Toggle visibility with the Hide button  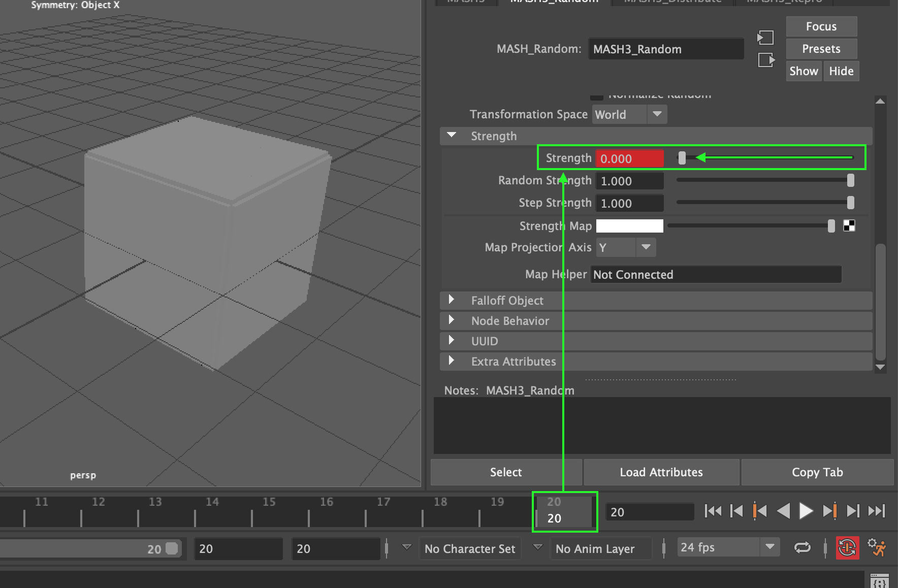point(841,71)
